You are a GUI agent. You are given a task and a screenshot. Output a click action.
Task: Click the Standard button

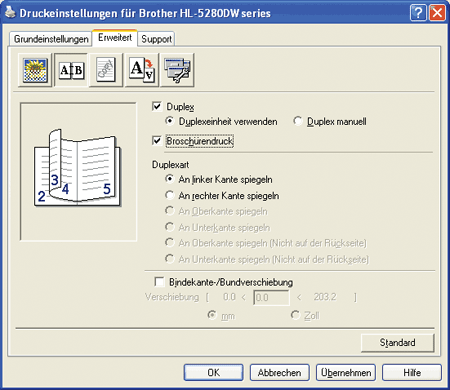point(398,342)
